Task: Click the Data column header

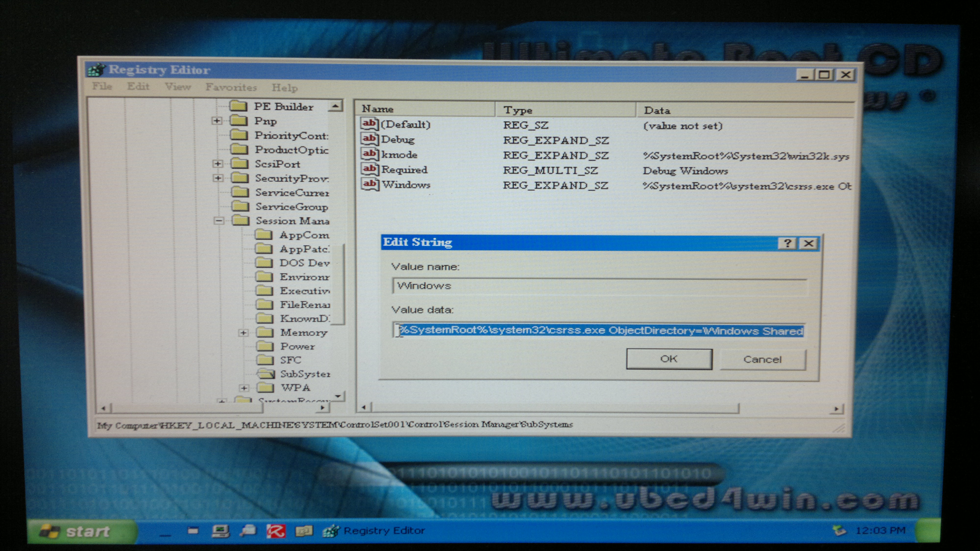Action: [745, 110]
